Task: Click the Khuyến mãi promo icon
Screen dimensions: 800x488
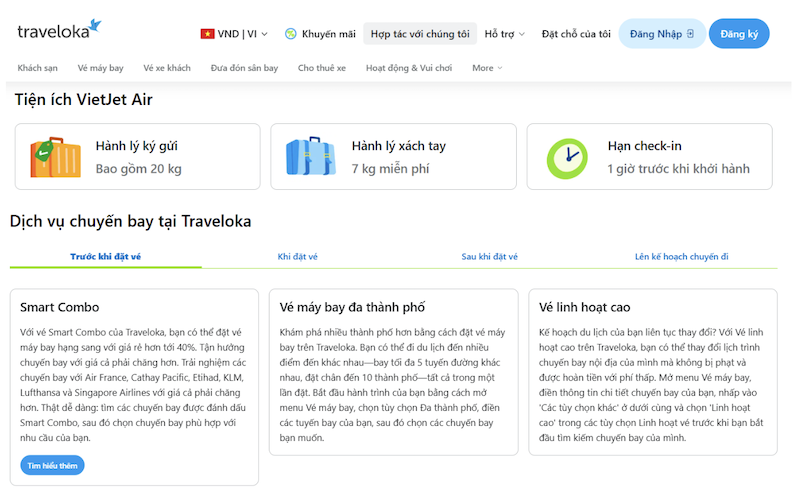Action: (x=291, y=34)
